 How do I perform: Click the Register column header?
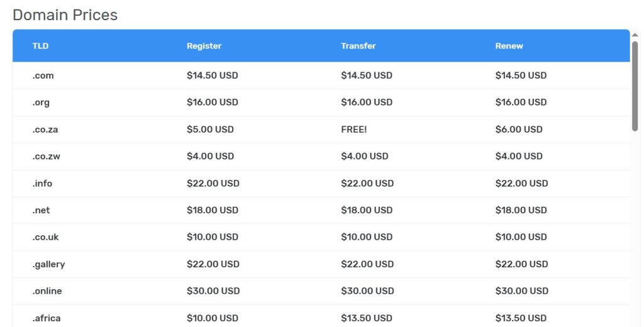pyautogui.click(x=204, y=46)
